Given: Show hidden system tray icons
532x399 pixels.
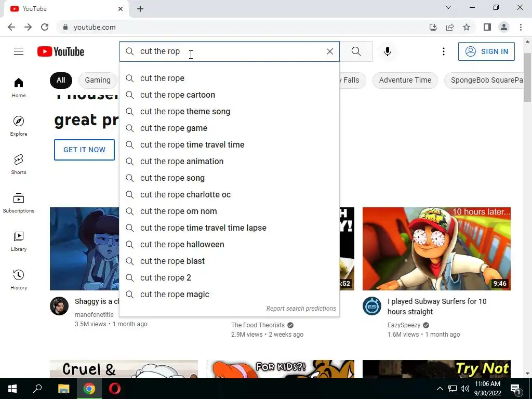Looking at the screenshot, I should tap(440, 389).
